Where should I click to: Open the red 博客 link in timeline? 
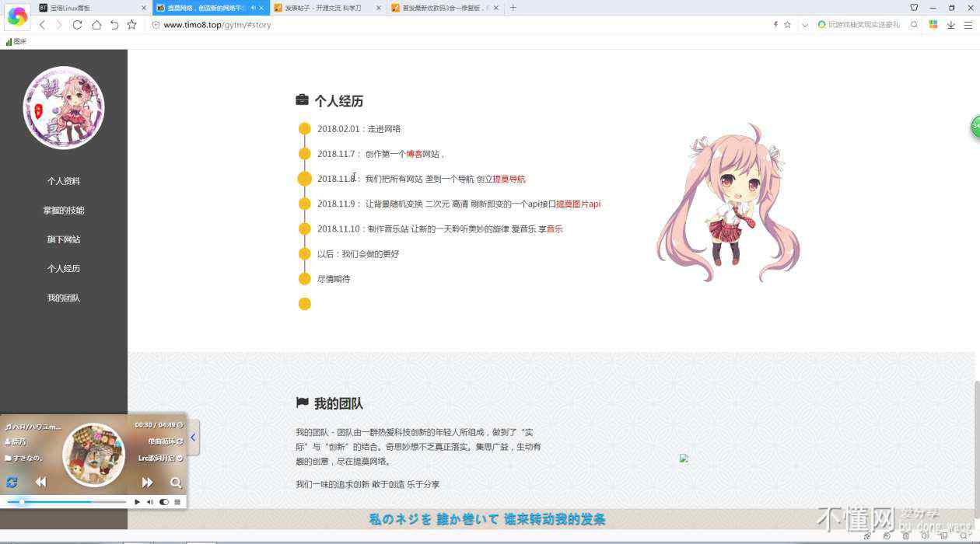414,154
